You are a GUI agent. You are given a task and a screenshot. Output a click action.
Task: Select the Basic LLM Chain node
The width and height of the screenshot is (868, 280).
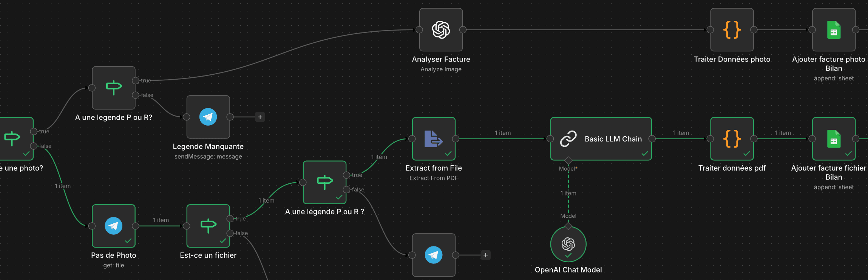[x=601, y=139]
